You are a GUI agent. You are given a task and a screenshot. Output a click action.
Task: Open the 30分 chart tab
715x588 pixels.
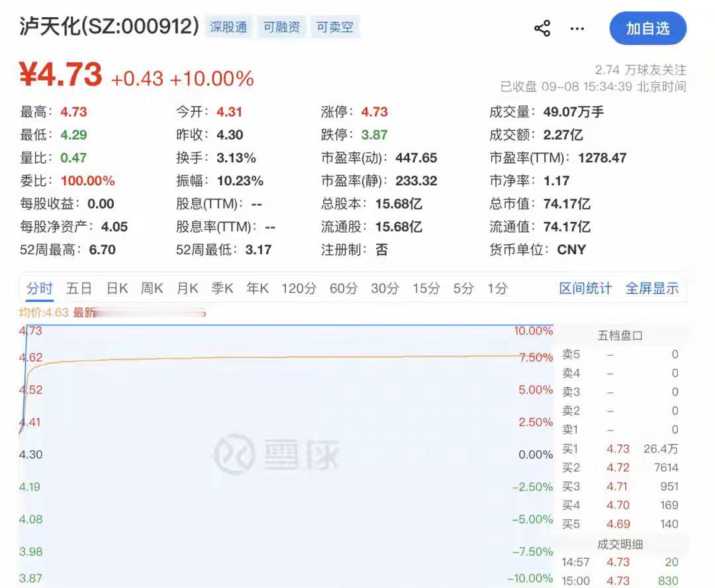(385, 288)
